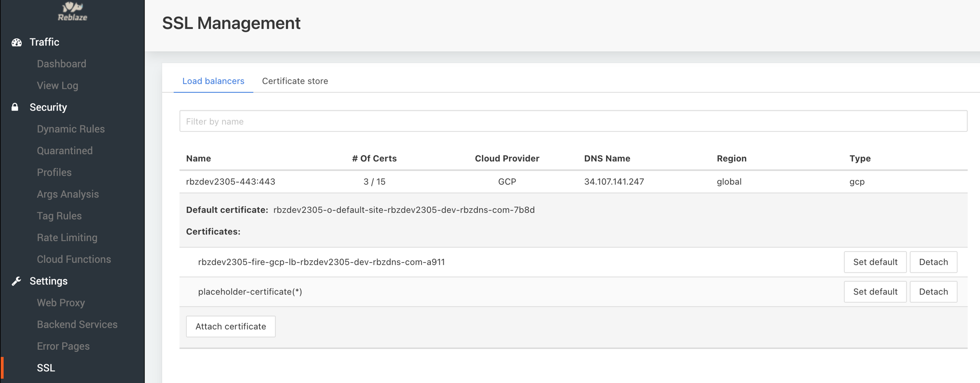Select the Load balancers tab
The height and width of the screenshot is (383, 980).
(213, 81)
